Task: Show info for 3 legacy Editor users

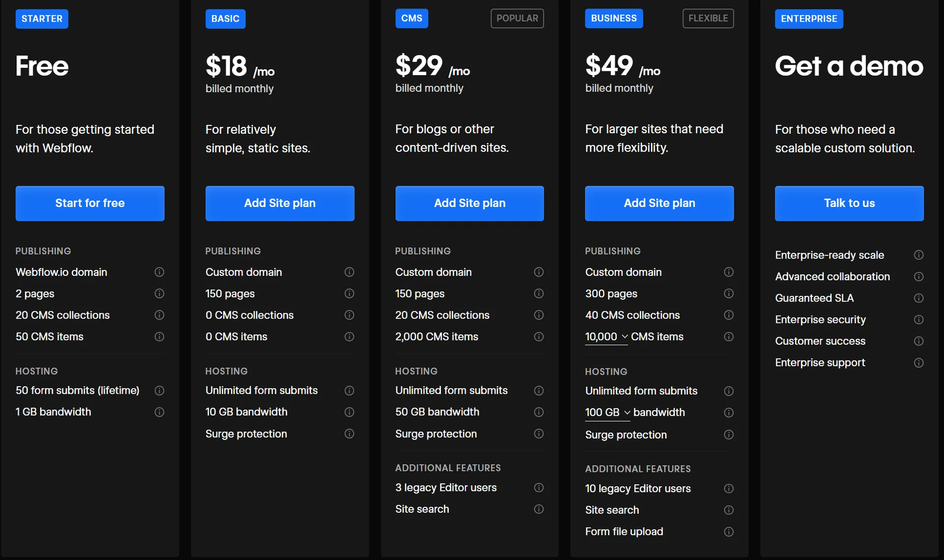Action: tap(539, 488)
